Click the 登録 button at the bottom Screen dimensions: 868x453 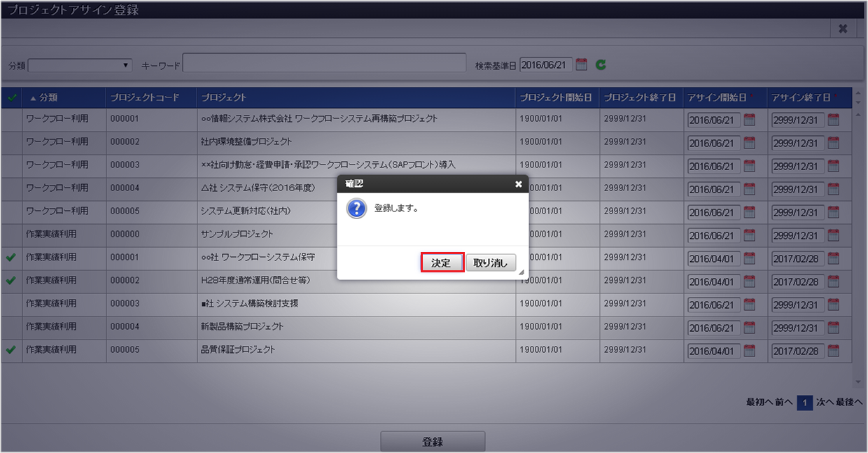coord(433,442)
